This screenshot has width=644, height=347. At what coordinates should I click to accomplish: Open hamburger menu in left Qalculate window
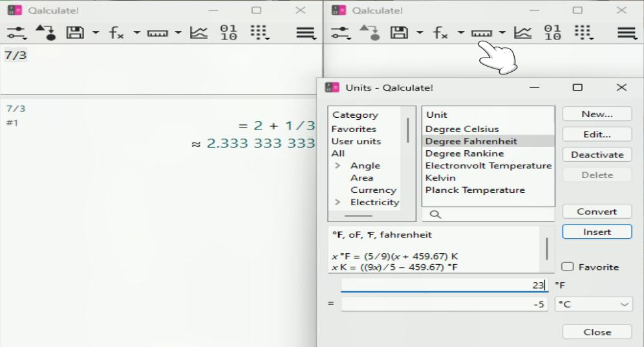click(305, 32)
